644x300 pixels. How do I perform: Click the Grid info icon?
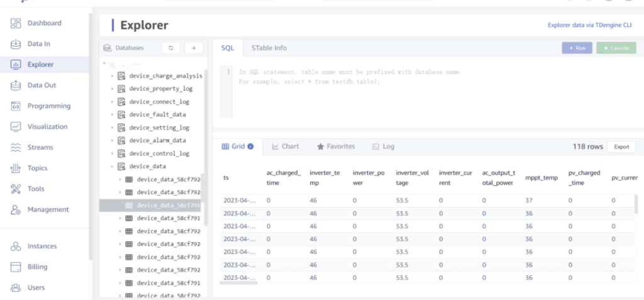pyautogui.click(x=251, y=147)
